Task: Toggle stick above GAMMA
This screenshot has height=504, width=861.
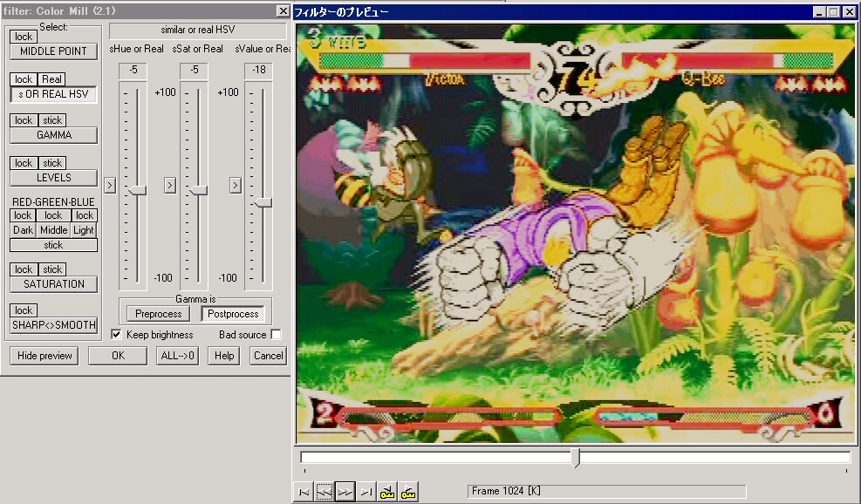Action: [x=52, y=120]
